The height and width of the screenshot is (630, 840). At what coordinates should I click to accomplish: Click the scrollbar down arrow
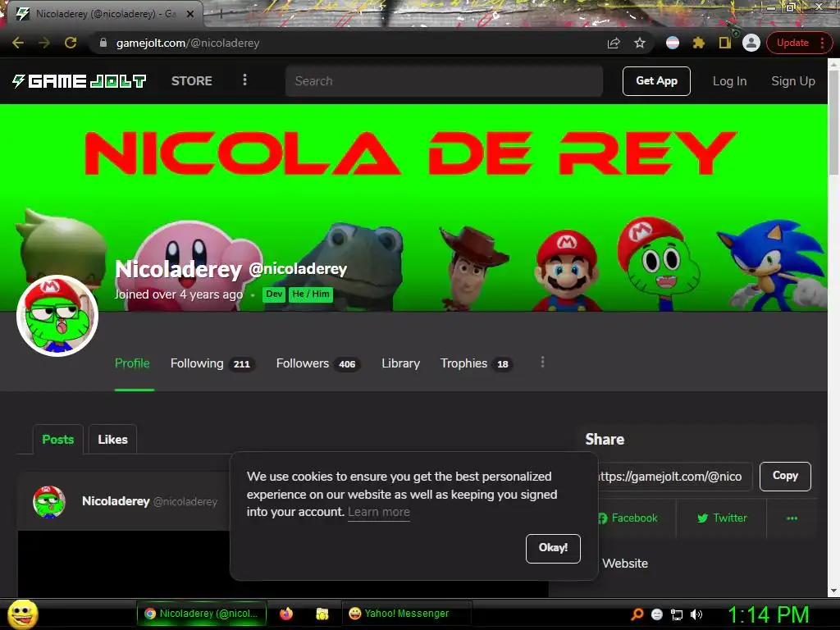click(833, 591)
